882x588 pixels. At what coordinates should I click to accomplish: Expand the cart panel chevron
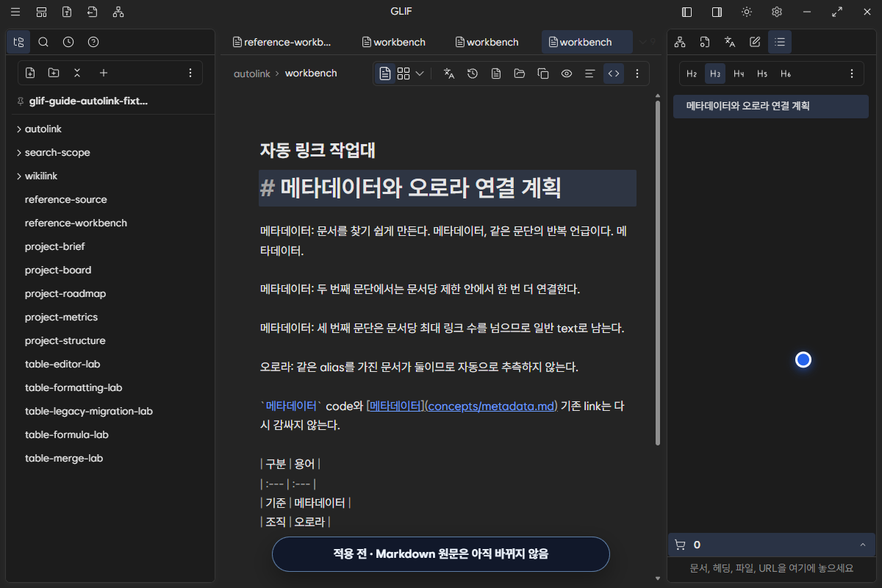pyautogui.click(x=862, y=545)
